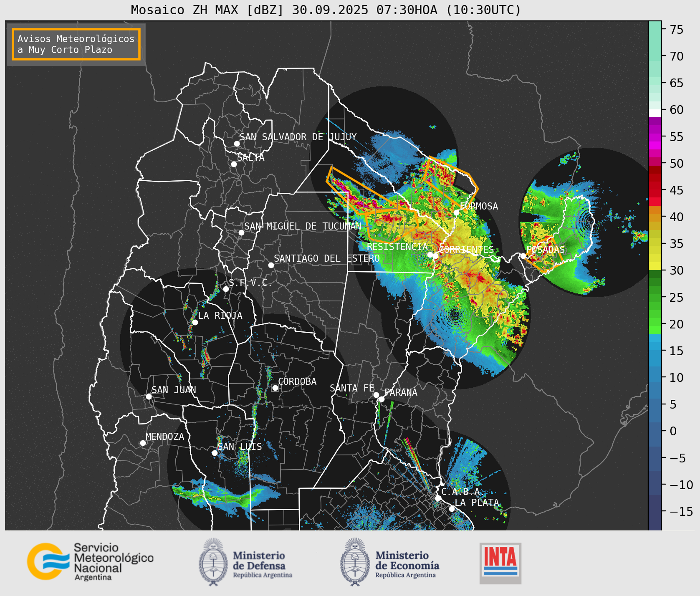Screen dimensions: 700x596
Task: Click the Ministerio de Defensa crest
Action: point(214,562)
